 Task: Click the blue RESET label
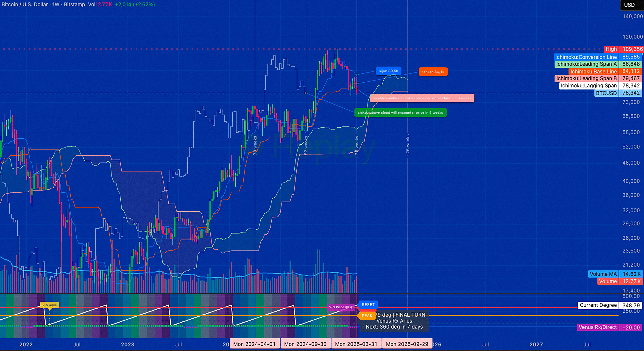point(368,305)
